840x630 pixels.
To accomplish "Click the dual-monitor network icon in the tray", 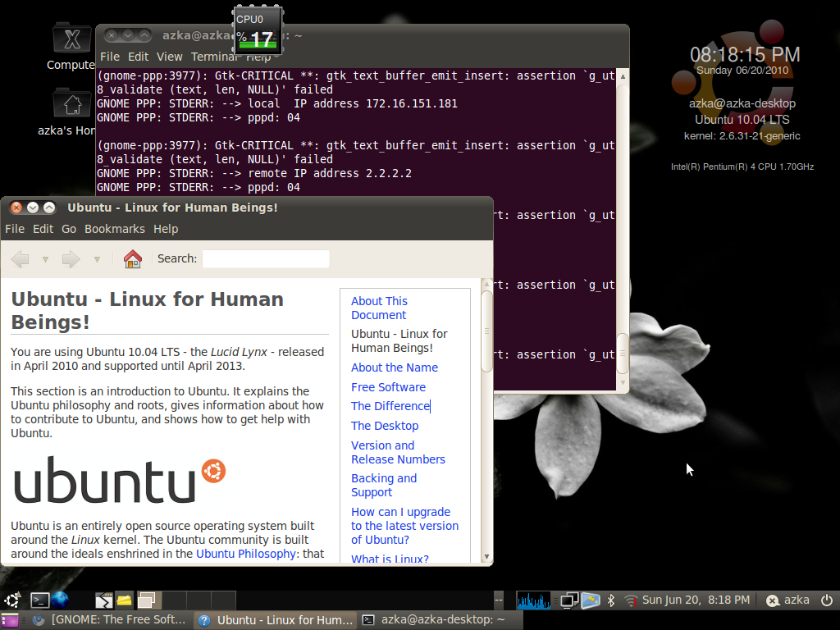I will click(x=569, y=600).
